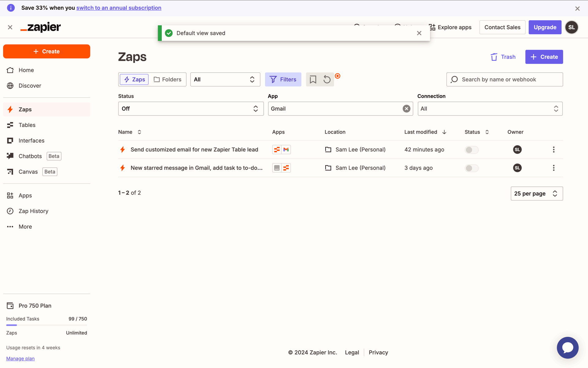This screenshot has width=588, height=368.
Task: Dismiss the annual subscription banner
Action: coord(577,9)
